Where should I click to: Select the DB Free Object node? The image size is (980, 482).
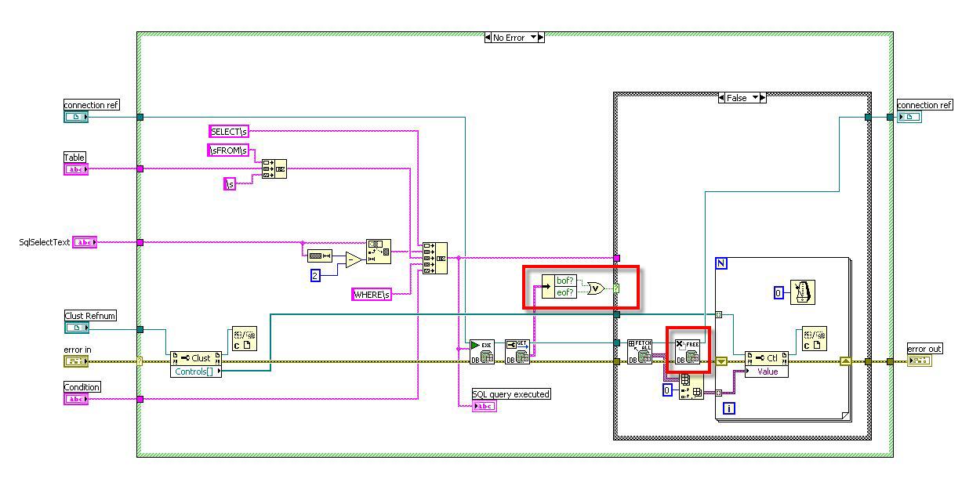[x=688, y=351]
